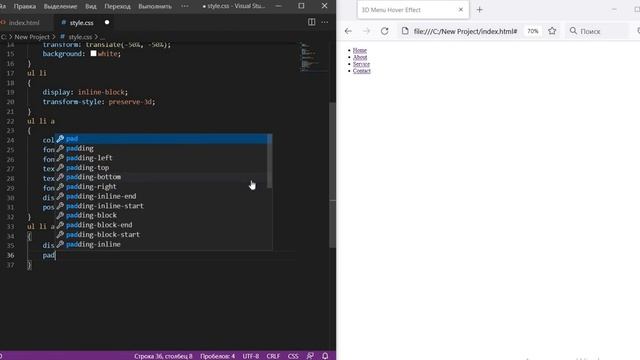The image size is (640, 360).
Task: Click the autocomplete list scrollbar
Action: 269,161
